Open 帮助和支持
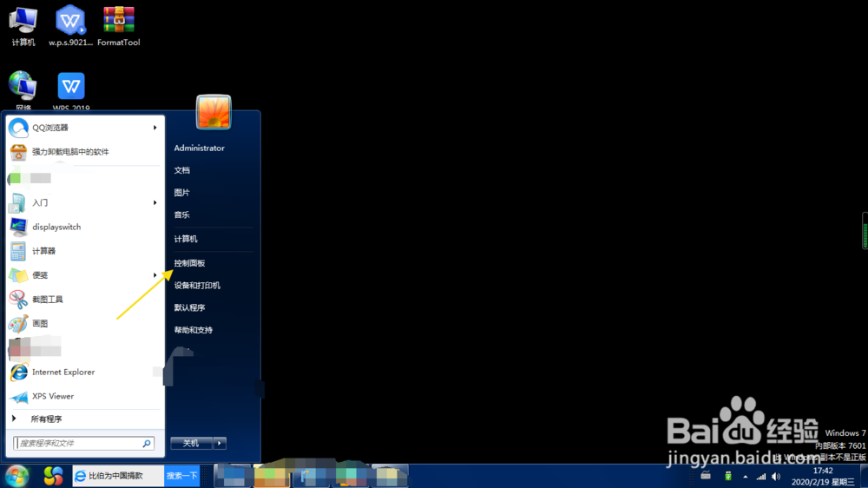Image resolution: width=868 pixels, height=488 pixels. coord(194,330)
